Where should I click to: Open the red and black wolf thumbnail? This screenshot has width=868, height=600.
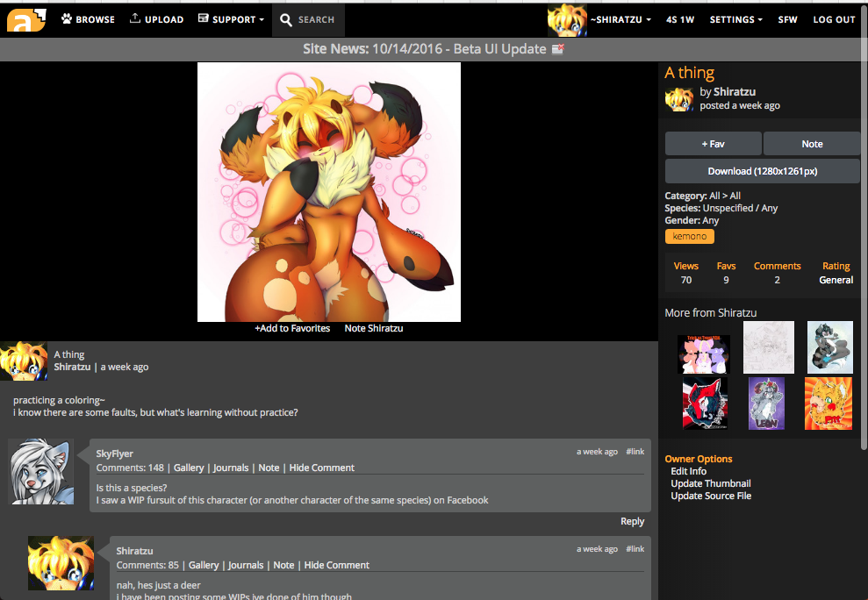pyautogui.click(x=705, y=404)
